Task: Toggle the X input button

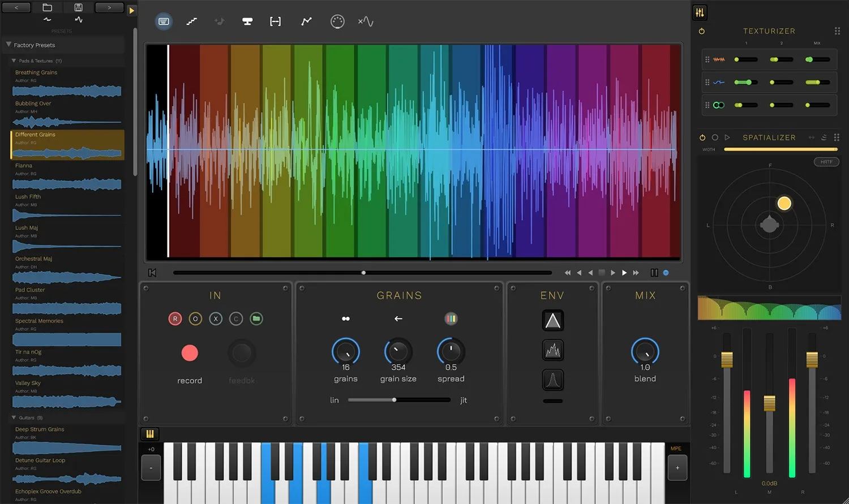Action: (x=216, y=319)
